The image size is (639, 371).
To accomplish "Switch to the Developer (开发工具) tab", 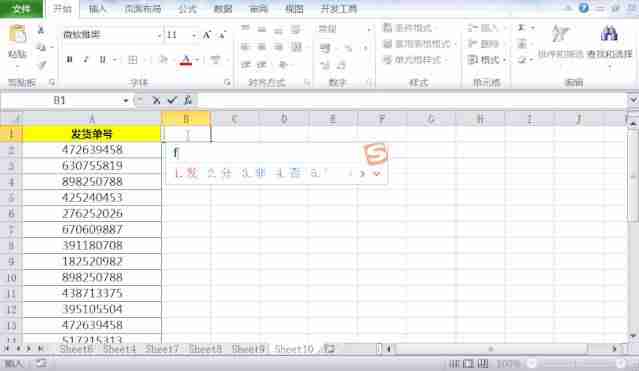I will pos(338,9).
